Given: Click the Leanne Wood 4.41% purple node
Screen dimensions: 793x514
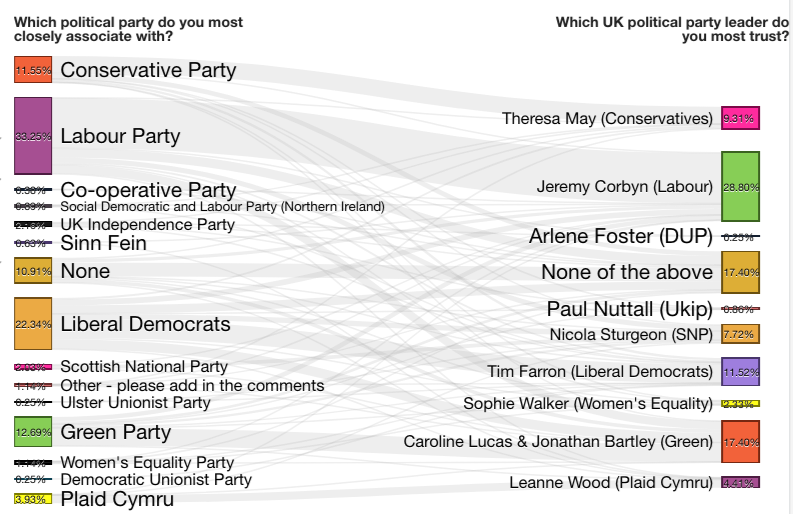Looking at the screenshot, I should 740,483.
